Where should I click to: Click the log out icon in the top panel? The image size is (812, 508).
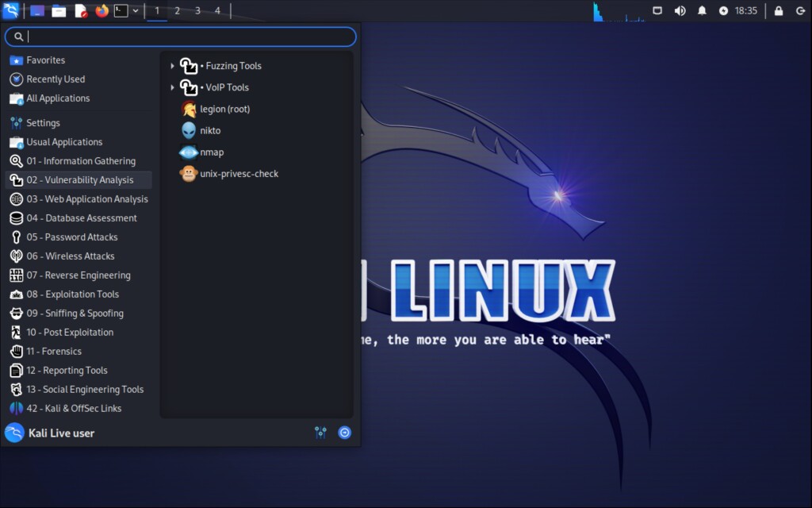tap(800, 10)
